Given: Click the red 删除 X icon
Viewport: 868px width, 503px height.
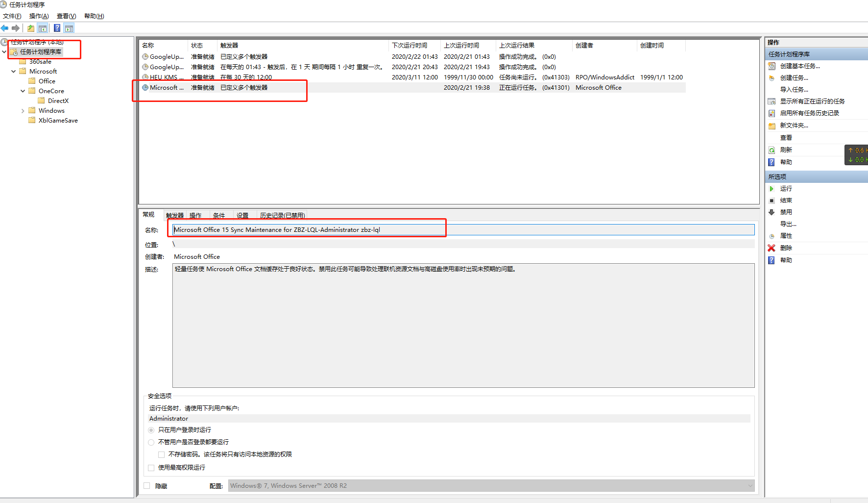Looking at the screenshot, I should [772, 248].
